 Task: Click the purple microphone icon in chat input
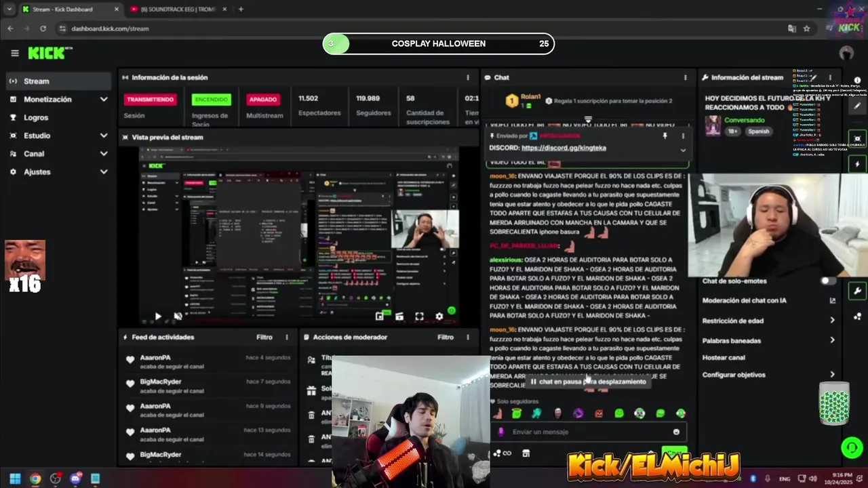tap(501, 432)
